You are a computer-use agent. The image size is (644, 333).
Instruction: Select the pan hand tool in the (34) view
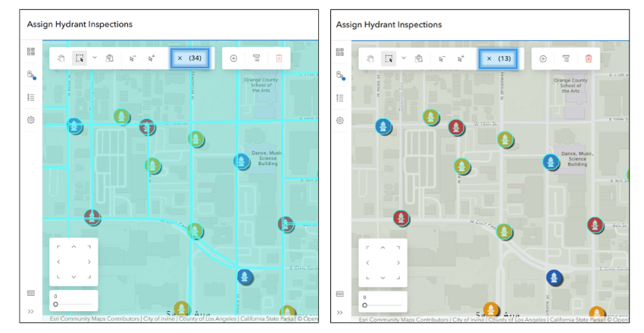pos(61,58)
